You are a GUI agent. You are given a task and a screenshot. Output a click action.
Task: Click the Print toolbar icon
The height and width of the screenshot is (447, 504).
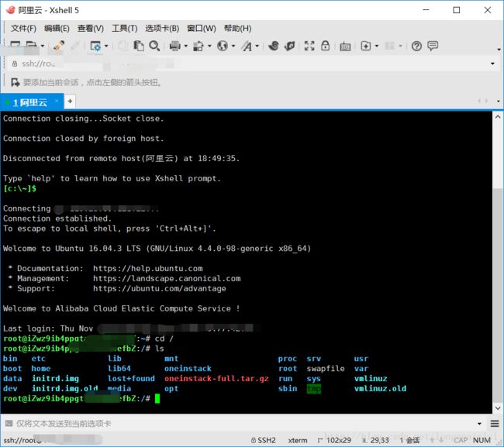coord(175,46)
